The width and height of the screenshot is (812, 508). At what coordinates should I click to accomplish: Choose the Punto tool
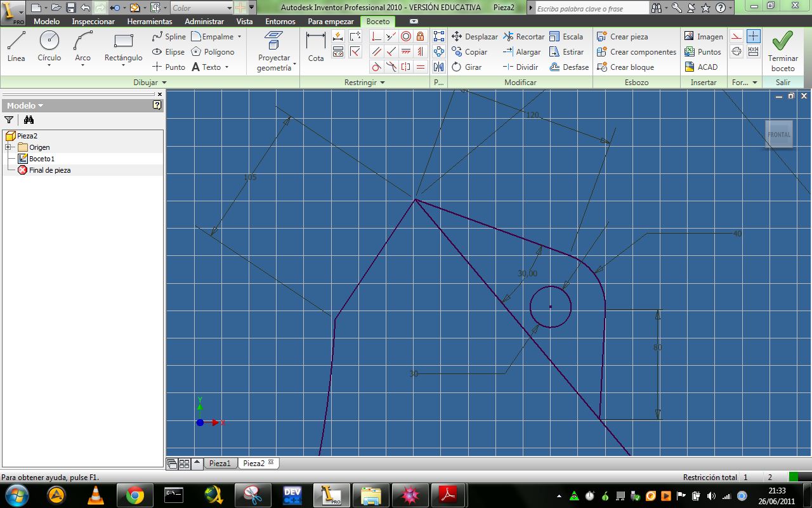click(x=168, y=67)
